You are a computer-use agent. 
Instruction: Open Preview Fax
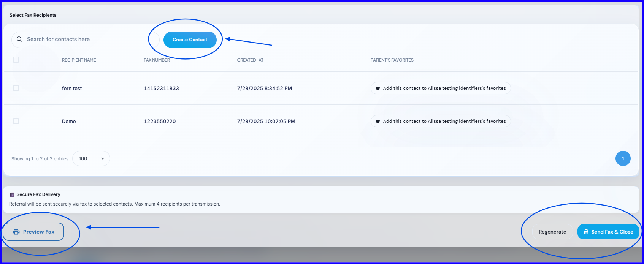coord(33,232)
